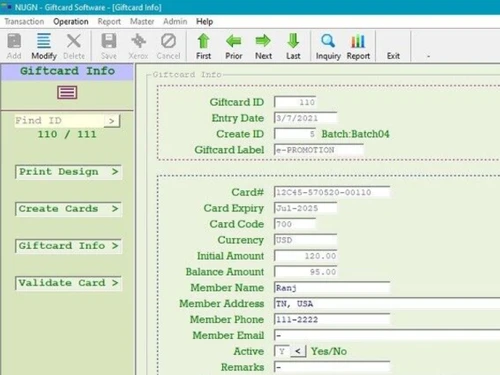Viewport: 500px width, 375px height.
Task: Click the Giftcard Info sidebar header
Action: click(67, 71)
